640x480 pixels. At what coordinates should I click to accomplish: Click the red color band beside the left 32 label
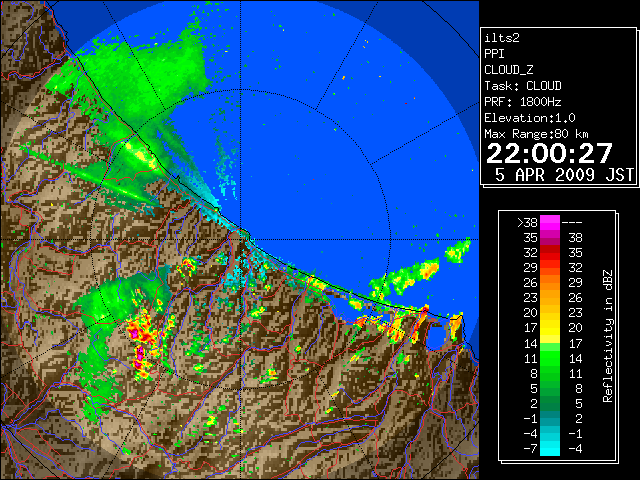pyautogui.click(x=549, y=253)
